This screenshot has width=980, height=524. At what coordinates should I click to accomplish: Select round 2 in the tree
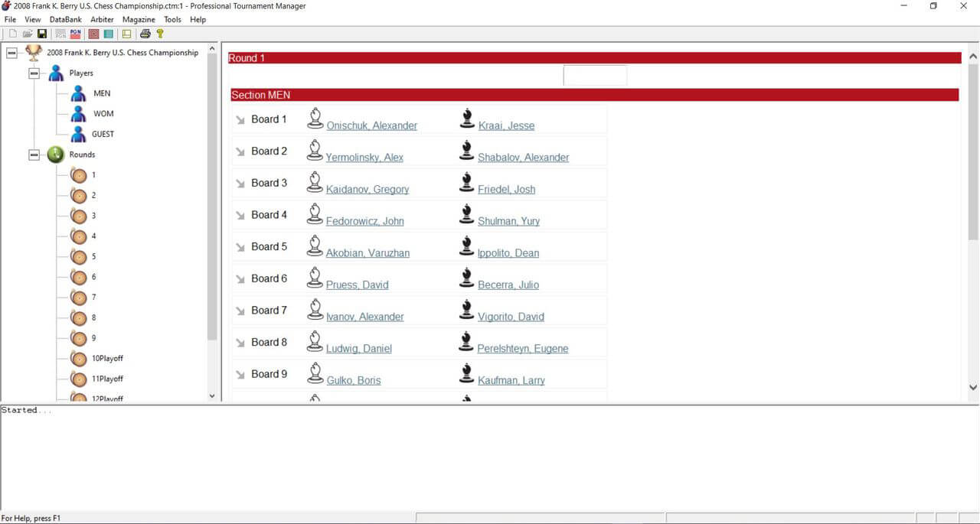(x=94, y=195)
